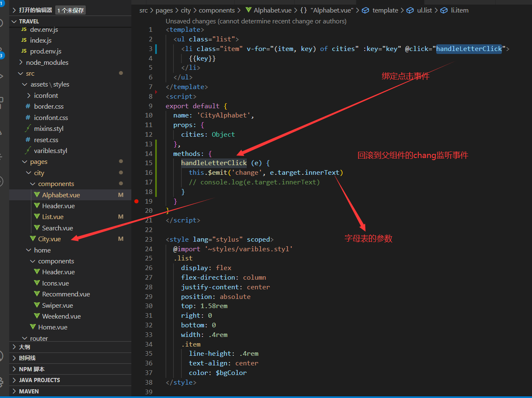Collapse the assets\styles folder
The width and height of the screenshot is (532, 398).
point(25,84)
